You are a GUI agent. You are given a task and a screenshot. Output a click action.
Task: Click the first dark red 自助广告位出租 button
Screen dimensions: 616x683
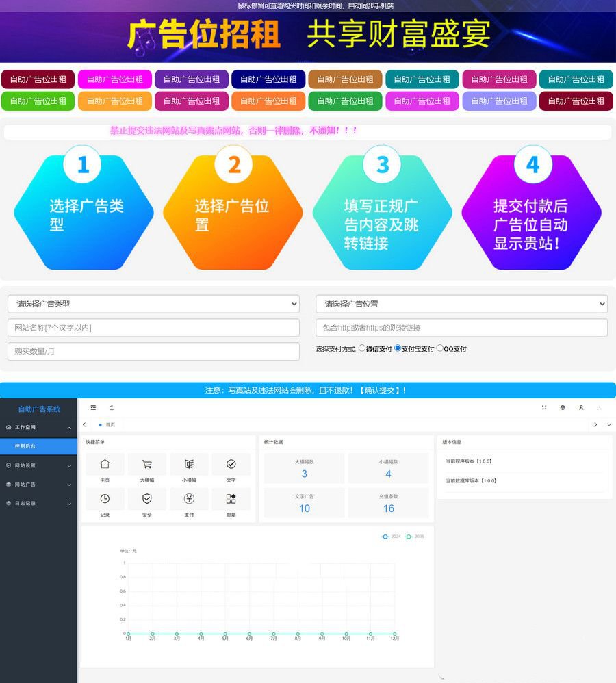38,79
